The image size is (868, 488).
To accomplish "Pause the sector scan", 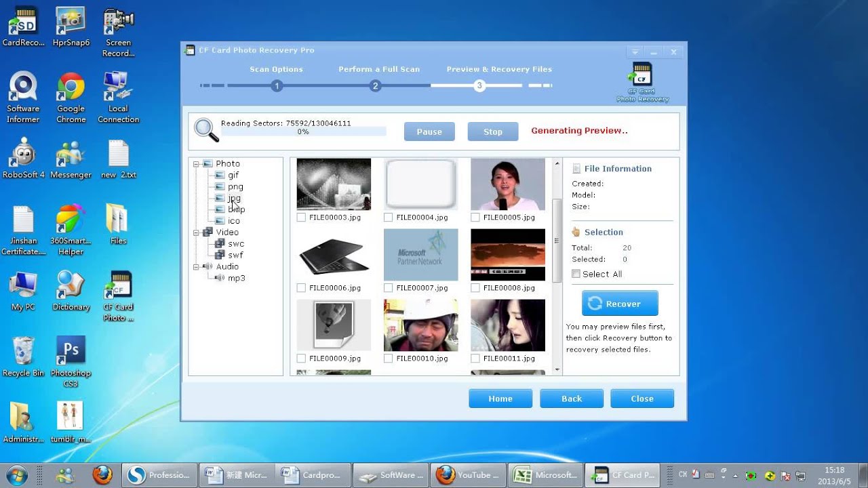I will tap(429, 131).
